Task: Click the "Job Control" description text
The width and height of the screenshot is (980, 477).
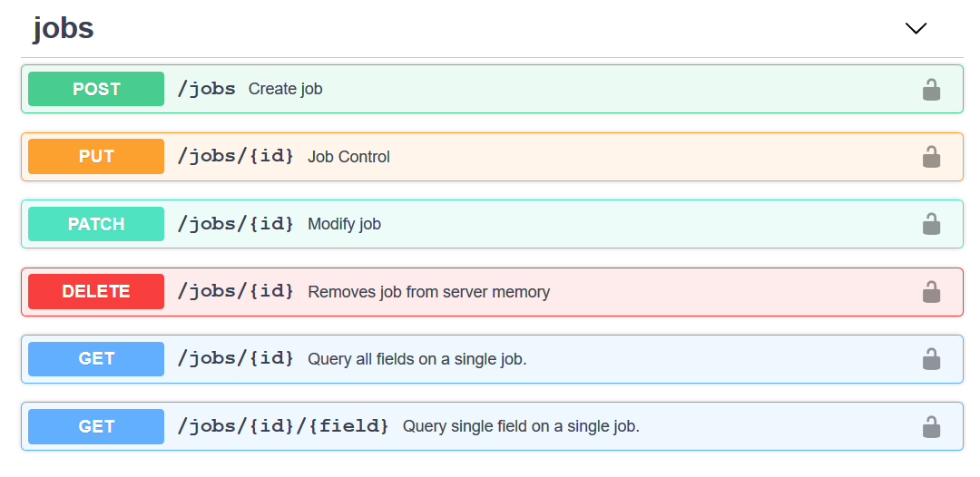Action: click(x=348, y=157)
